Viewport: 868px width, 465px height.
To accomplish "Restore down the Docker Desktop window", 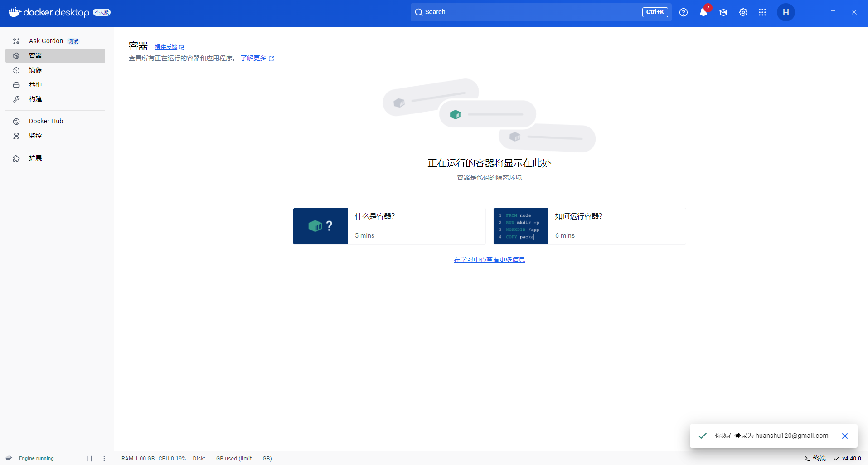I will tap(833, 12).
